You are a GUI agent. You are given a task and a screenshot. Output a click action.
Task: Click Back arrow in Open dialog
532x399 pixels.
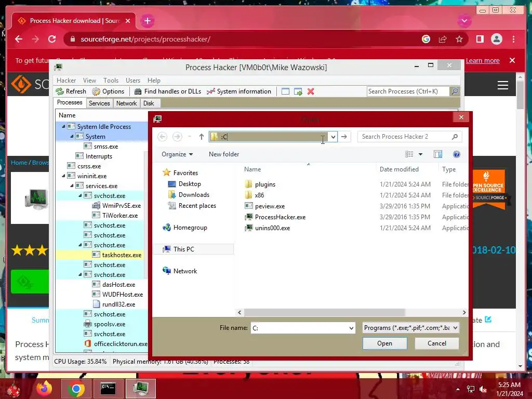(162, 137)
